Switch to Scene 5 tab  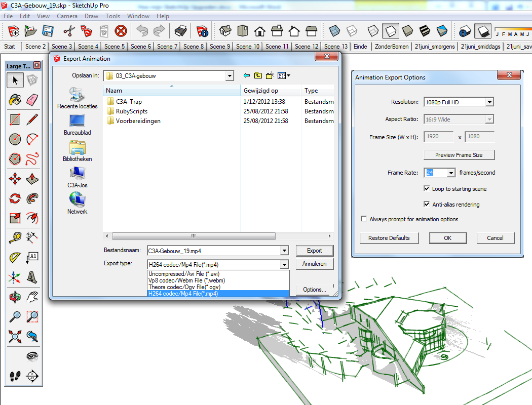click(x=115, y=47)
